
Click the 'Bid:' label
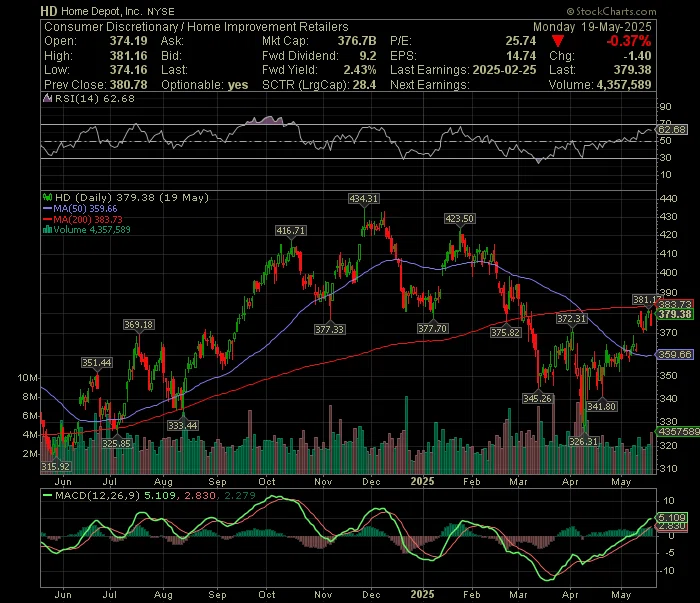tap(172, 56)
